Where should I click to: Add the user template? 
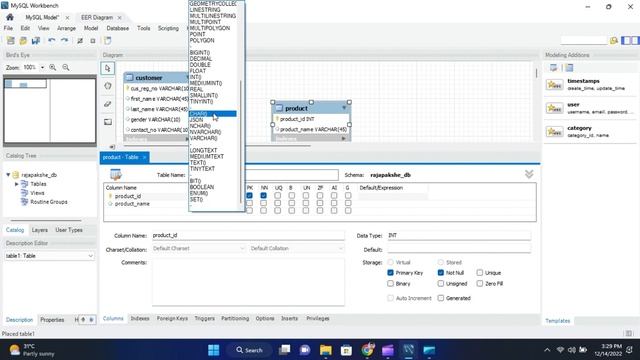590,108
